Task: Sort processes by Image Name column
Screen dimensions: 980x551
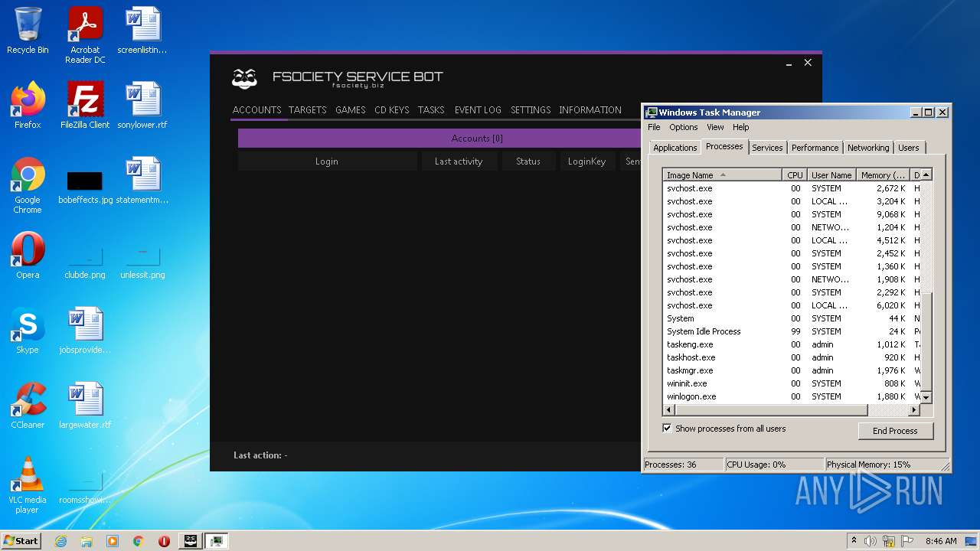Action: pyautogui.click(x=722, y=175)
